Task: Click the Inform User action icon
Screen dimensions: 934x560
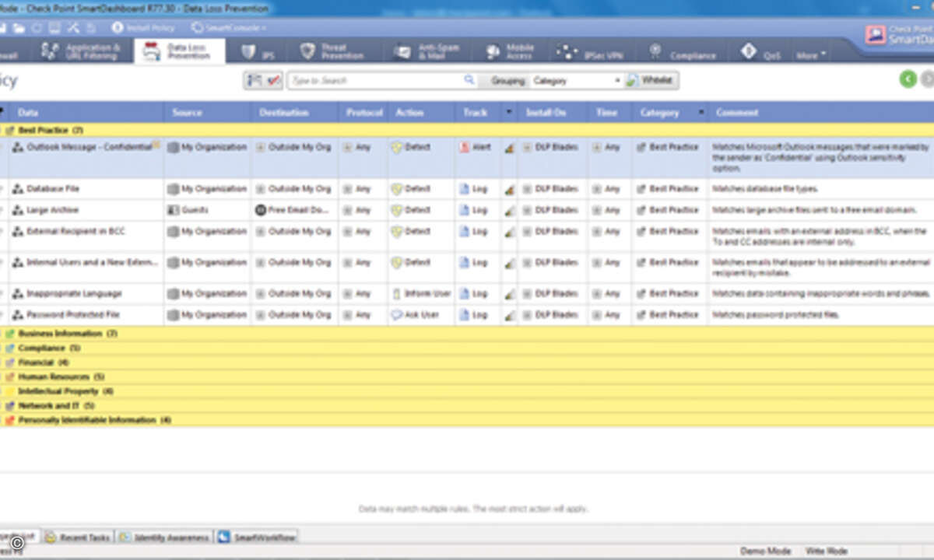Action: point(396,294)
